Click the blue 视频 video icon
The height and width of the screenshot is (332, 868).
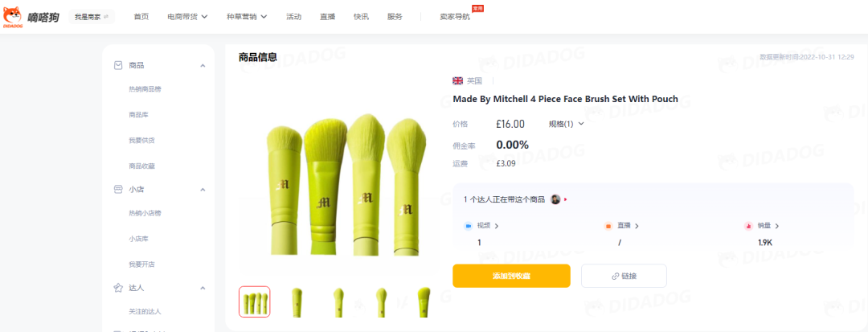coord(468,226)
